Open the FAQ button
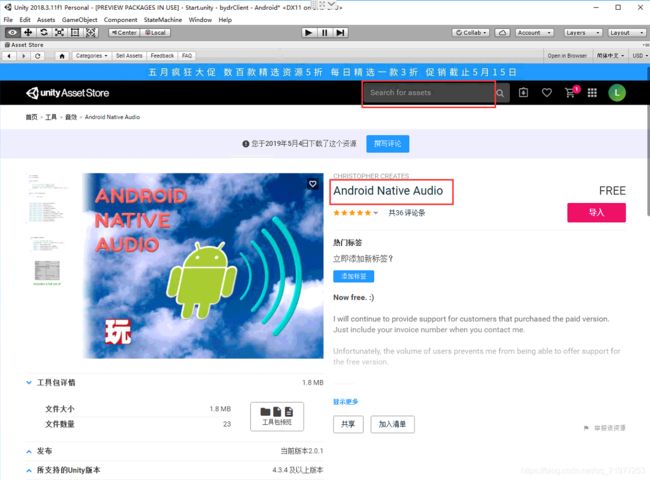The width and height of the screenshot is (650, 480). click(x=187, y=56)
